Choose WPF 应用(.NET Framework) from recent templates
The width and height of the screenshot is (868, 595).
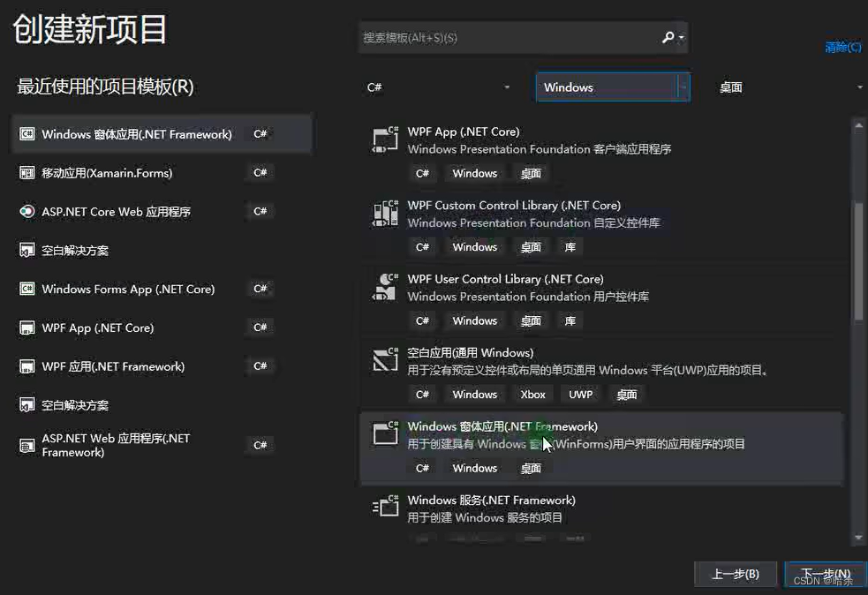point(113,366)
